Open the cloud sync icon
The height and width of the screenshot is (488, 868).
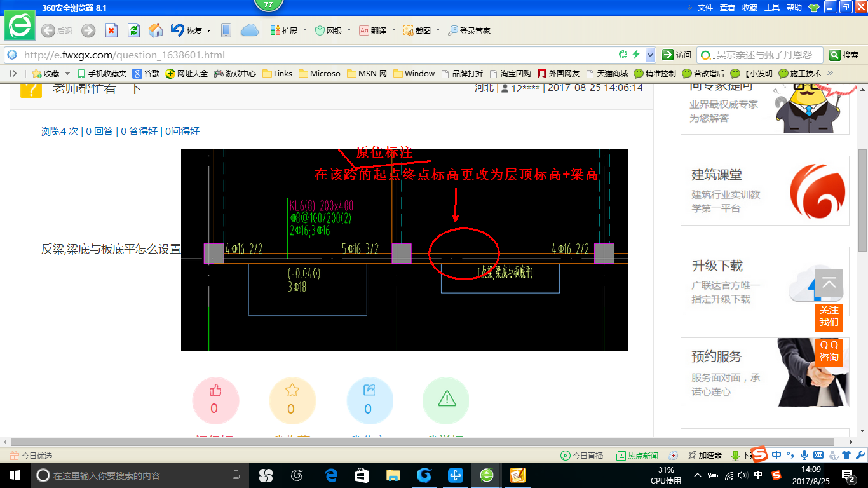pyautogui.click(x=249, y=30)
